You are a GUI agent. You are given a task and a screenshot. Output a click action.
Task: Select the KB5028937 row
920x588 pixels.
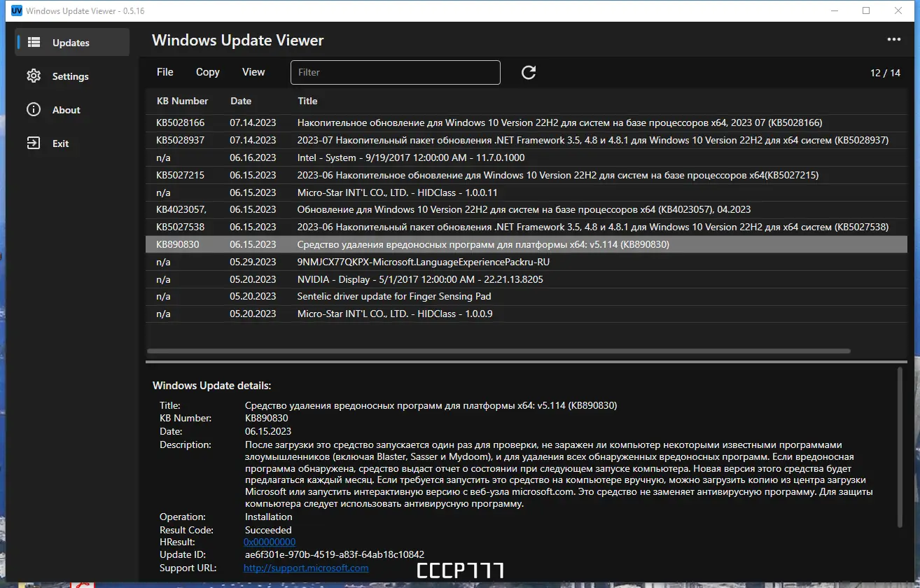(527, 140)
